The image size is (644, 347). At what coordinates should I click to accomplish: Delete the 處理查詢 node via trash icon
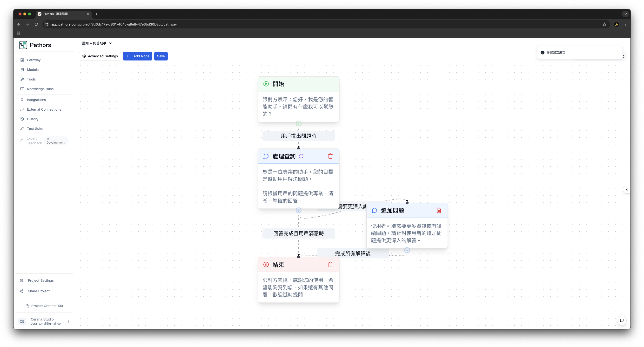(330, 156)
